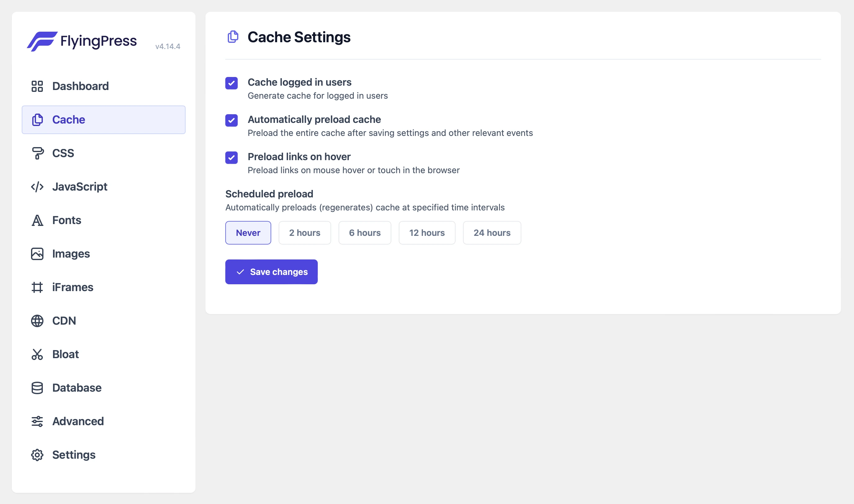Viewport: 854px width, 504px height.
Task: Select the Cache pages icon
Action: point(37,119)
